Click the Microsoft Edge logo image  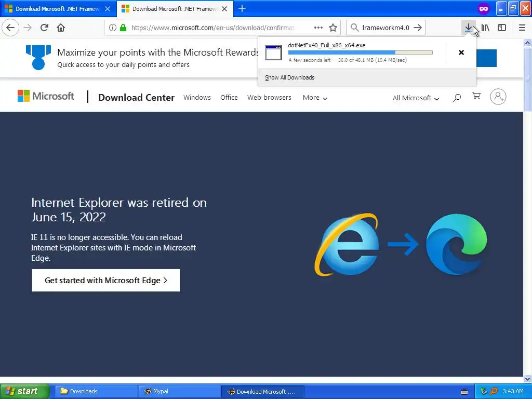click(456, 244)
